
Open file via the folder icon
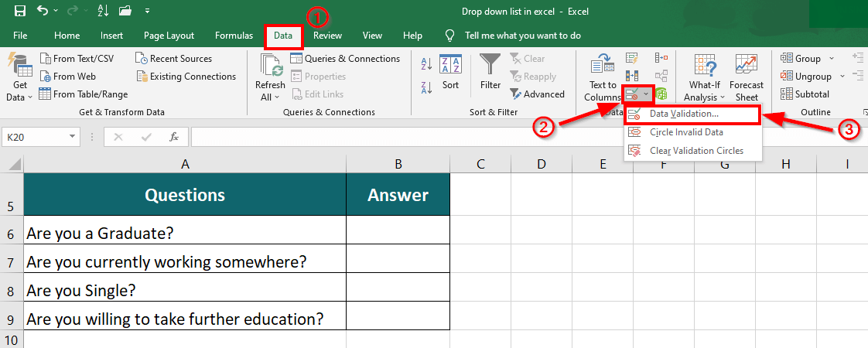click(x=125, y=11)
